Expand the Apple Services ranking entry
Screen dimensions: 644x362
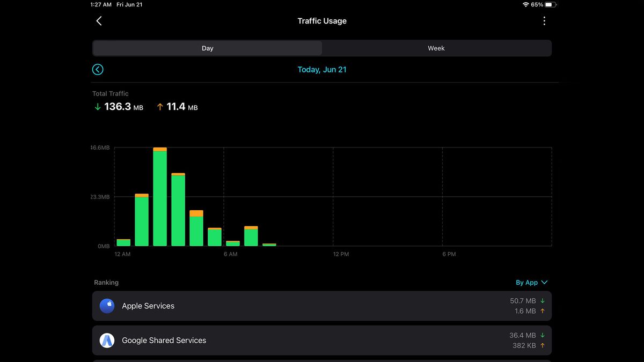322,306
